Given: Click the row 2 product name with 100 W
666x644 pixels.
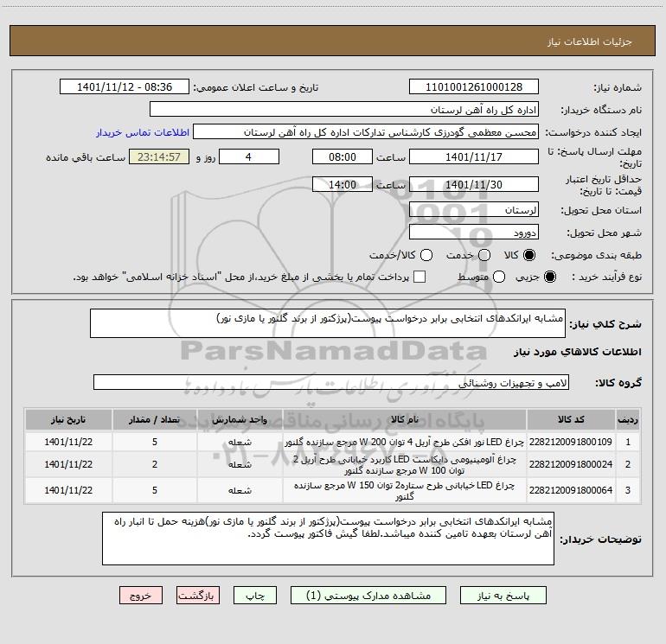Looking at the screenshot, I should point(405,465).
